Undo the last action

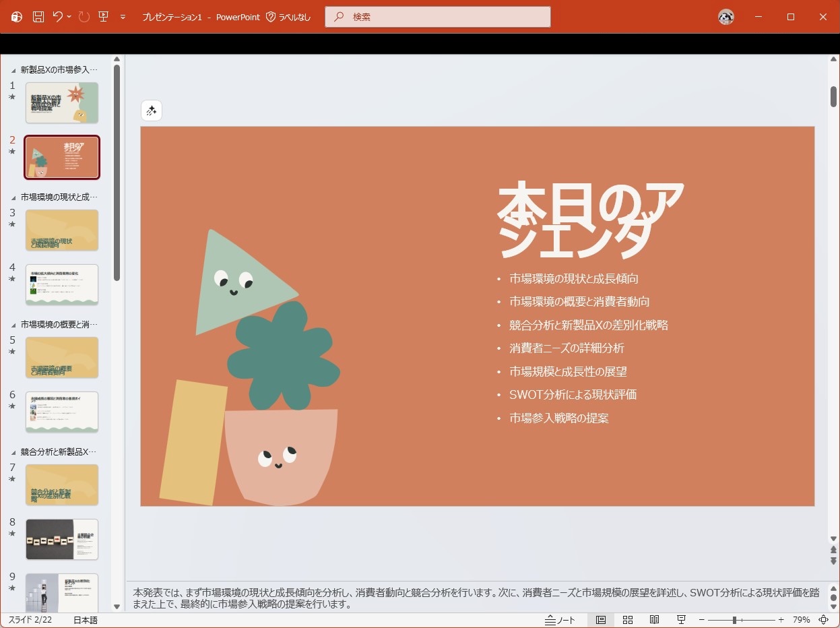tap(59, 17)
